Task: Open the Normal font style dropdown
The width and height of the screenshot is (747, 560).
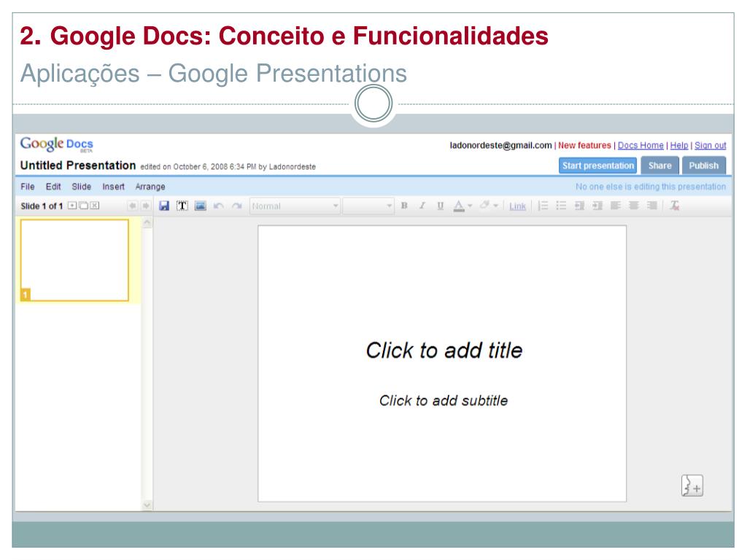Action: 295,206
